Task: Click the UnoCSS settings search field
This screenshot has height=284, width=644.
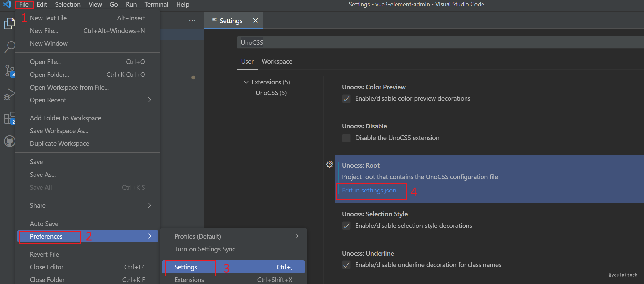Action: coord(440,42)
